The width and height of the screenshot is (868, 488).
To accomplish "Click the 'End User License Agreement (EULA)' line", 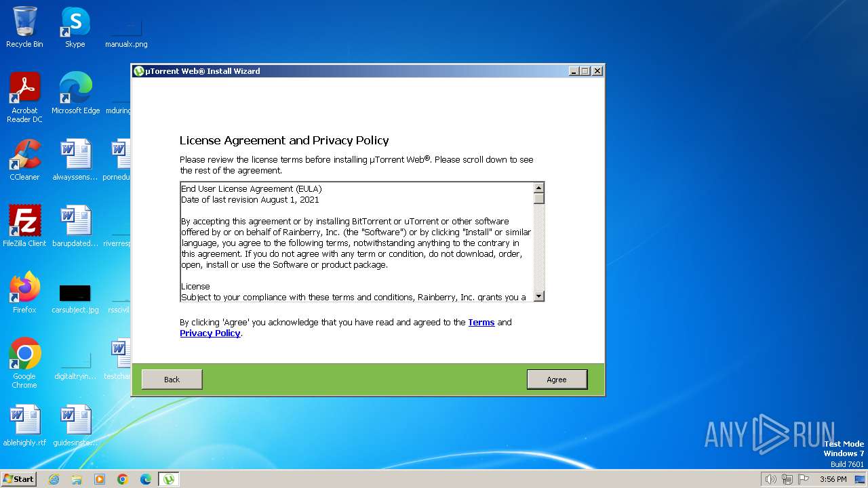I will pos(252,189).
